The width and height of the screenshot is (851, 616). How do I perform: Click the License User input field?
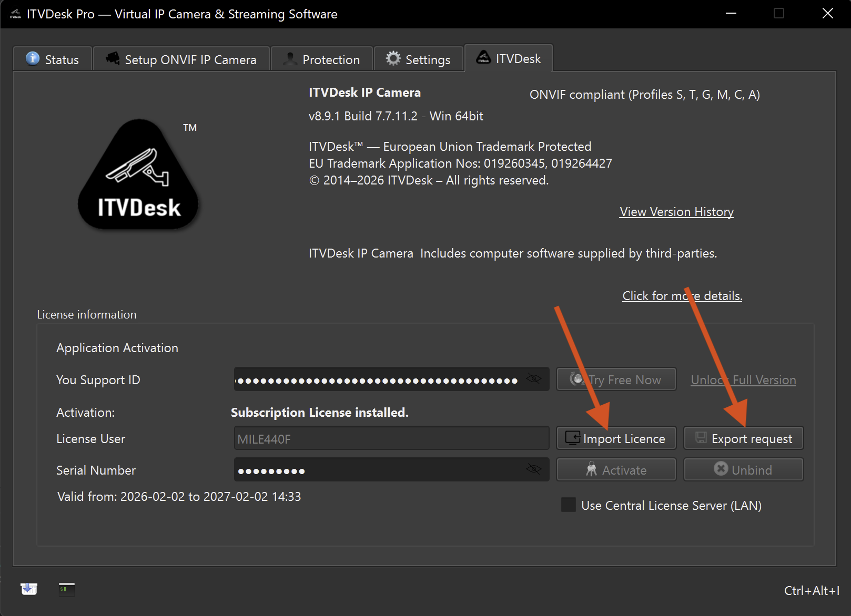[391, 438]
